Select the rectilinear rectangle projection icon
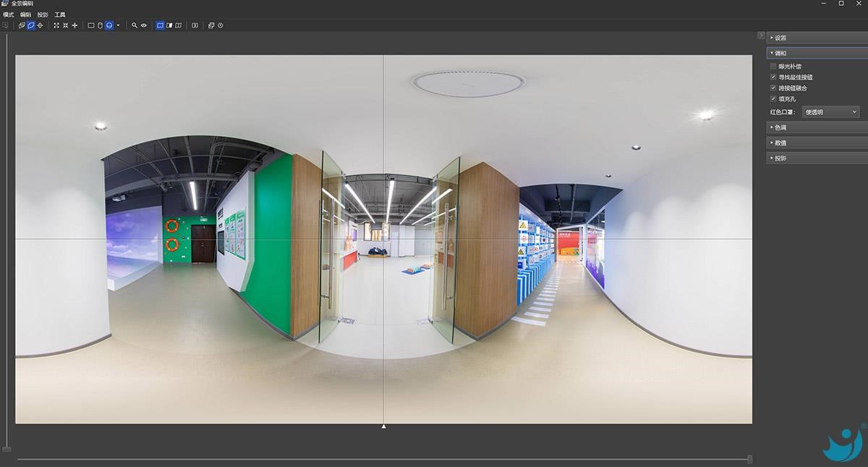This screenshot has width=868, height=467. (91, 25)
